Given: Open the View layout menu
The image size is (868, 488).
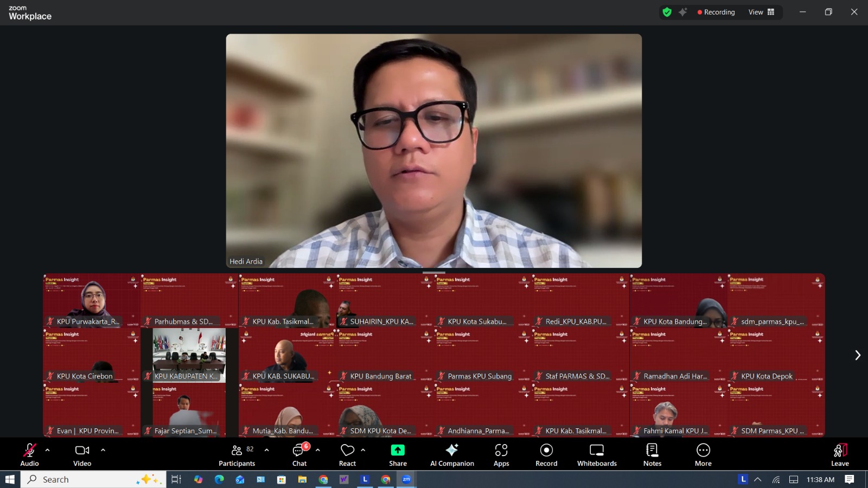Looking at the screenshot, I should point(761,12).
